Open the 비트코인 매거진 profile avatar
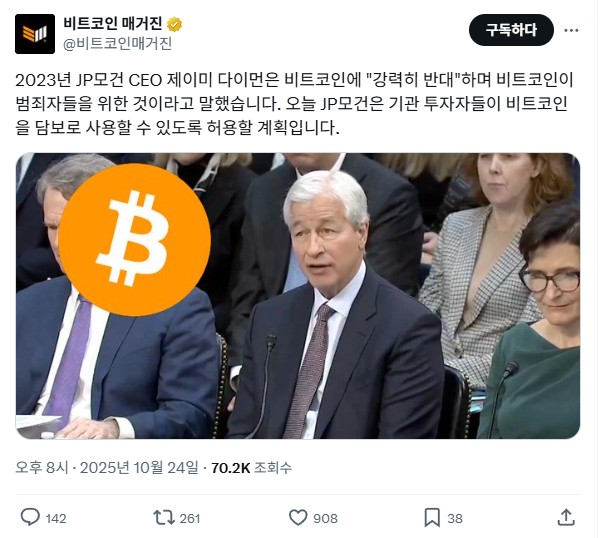Screen dimensions: 603x538 [35, 34]
